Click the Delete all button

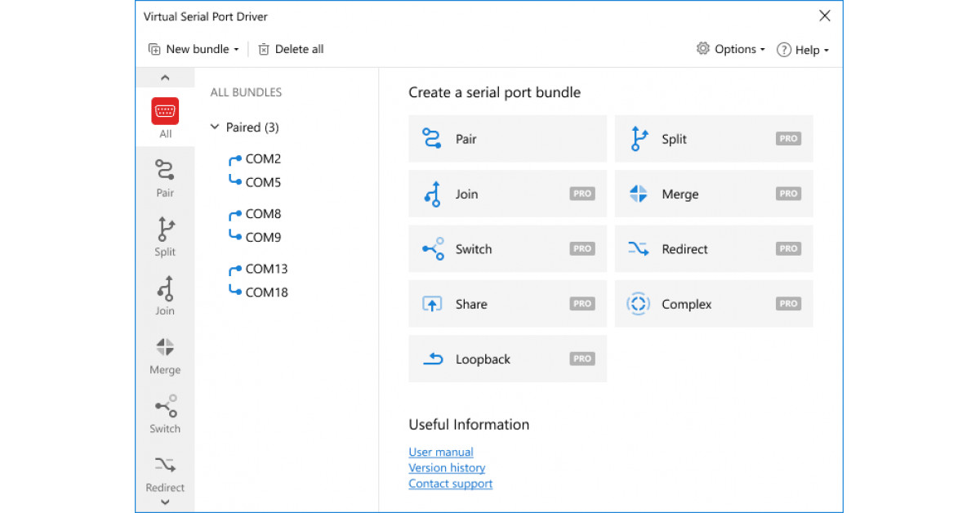(x=290, y=49)
